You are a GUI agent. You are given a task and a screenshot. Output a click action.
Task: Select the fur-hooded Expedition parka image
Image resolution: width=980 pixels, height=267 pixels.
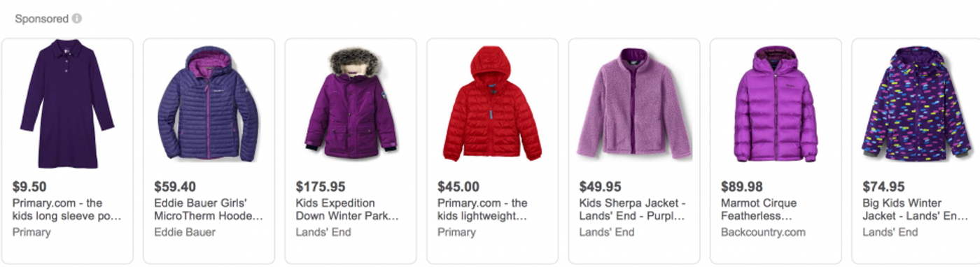(x=351, y=103)
